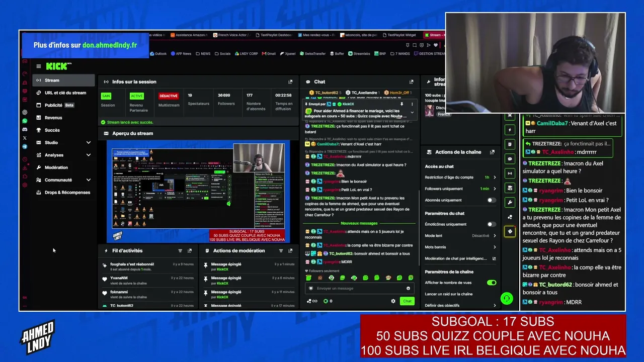Open the AFP News bookmark
Viewport: 644px width, 362px height.
(x=181, y=54)
